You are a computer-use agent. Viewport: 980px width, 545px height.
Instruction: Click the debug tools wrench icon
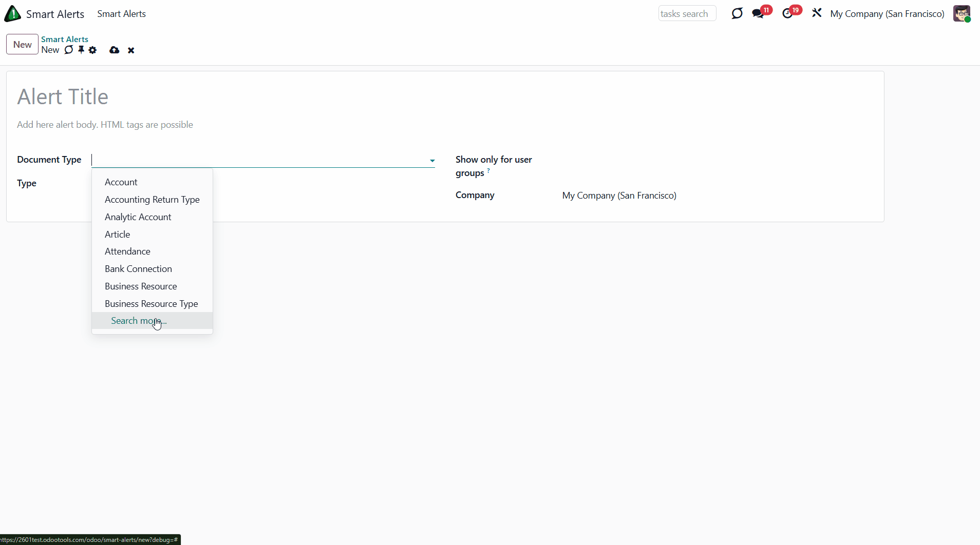[x=817, y=13]
